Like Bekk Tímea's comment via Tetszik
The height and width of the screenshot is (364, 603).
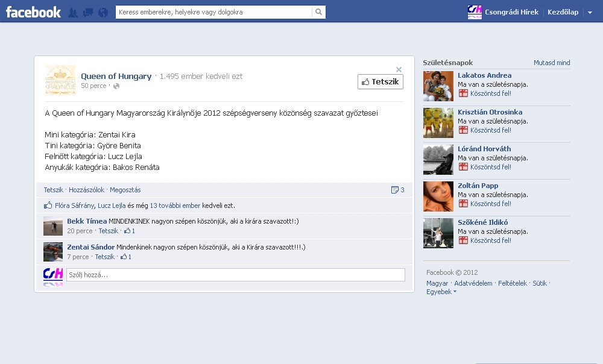pos(109,231)
